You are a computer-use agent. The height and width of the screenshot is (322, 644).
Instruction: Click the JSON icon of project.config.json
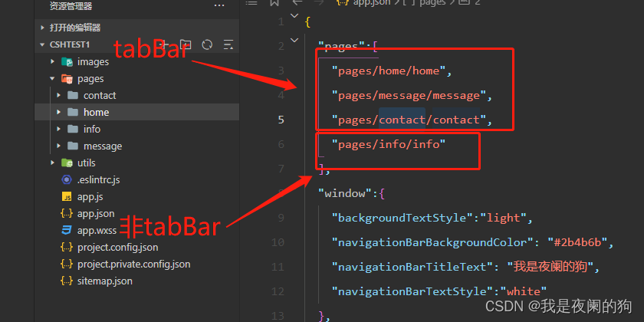pos(67,247)
